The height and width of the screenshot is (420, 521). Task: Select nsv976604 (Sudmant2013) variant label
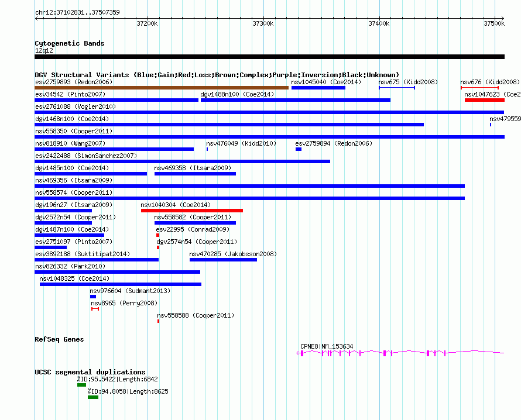tap(130, 291)
